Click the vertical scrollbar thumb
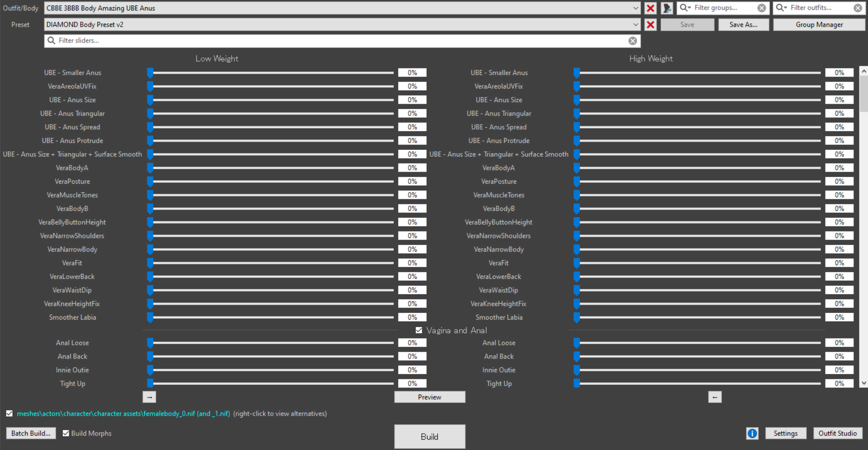 coord(863,93)
